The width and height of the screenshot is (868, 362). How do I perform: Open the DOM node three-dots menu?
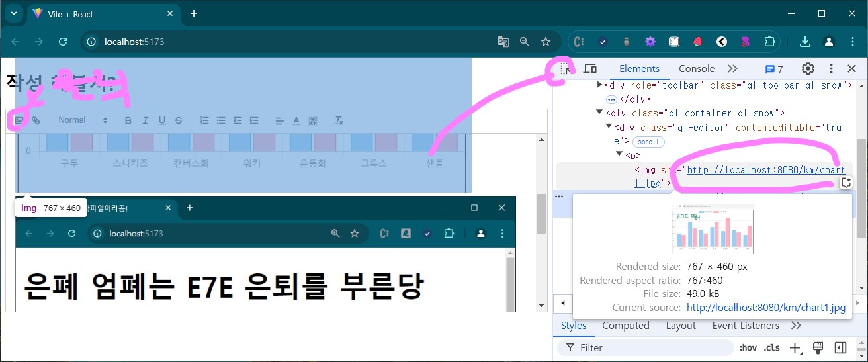click(x=559, y=197)
